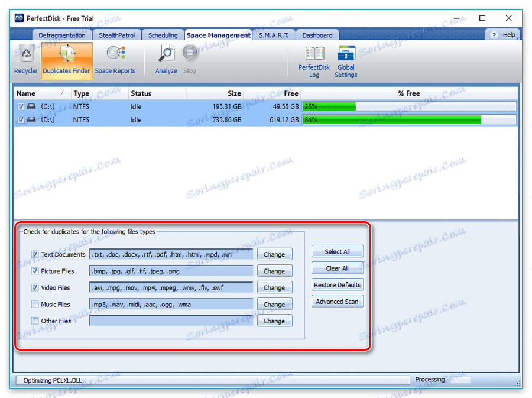The width and height of the screenshot is (532, 398).
Task: Open the Recycler tool
Action: click(x=26, y=60)
